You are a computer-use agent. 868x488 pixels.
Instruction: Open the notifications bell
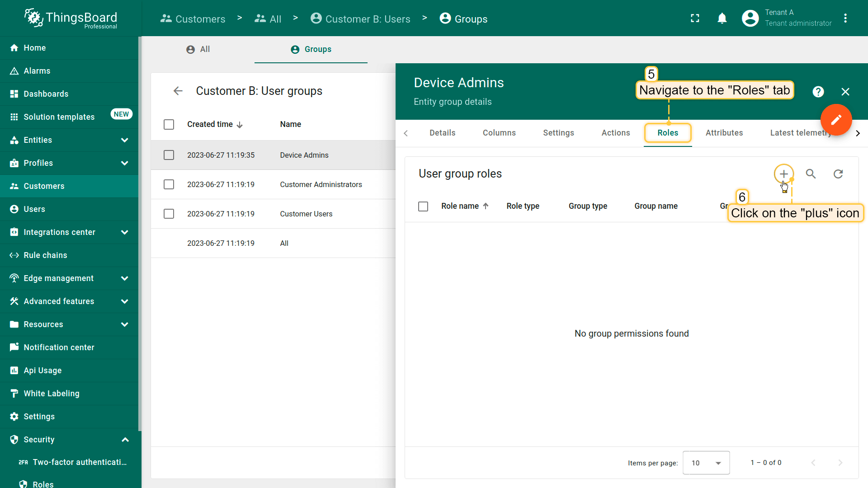(722, 19)
